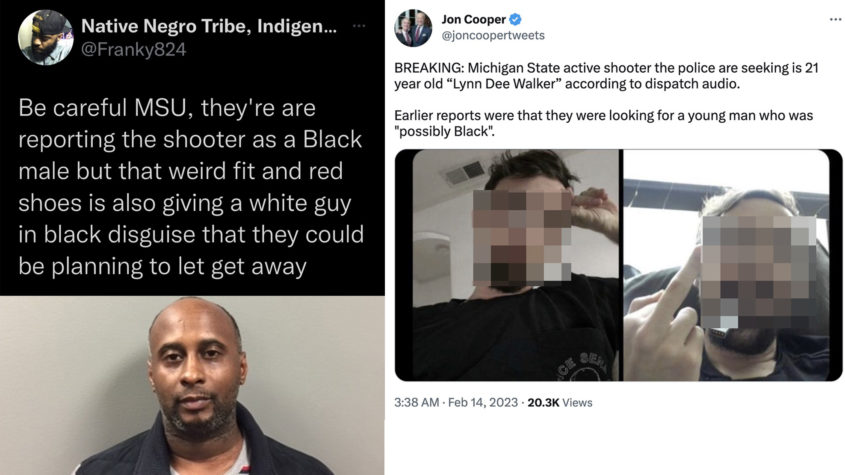This screenshot has height=475, width=845.
Task: Open the Jon Cooper display name
Action: (474, 19)
